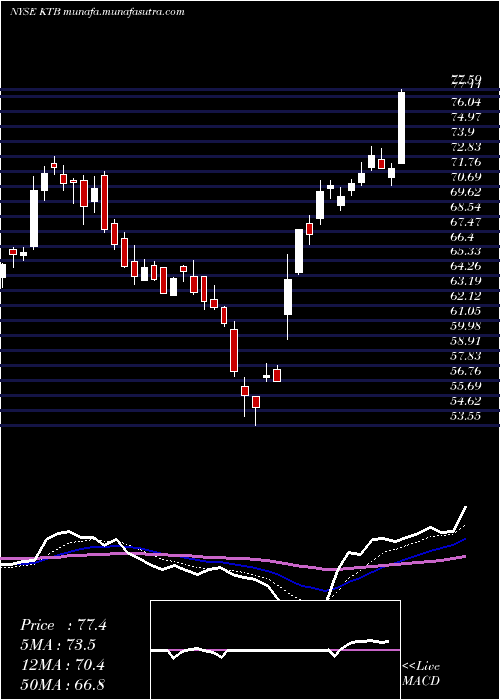Select the 56.76 price axis label
Viewport: 500px width, 700px height.
[x=466, y=371]
